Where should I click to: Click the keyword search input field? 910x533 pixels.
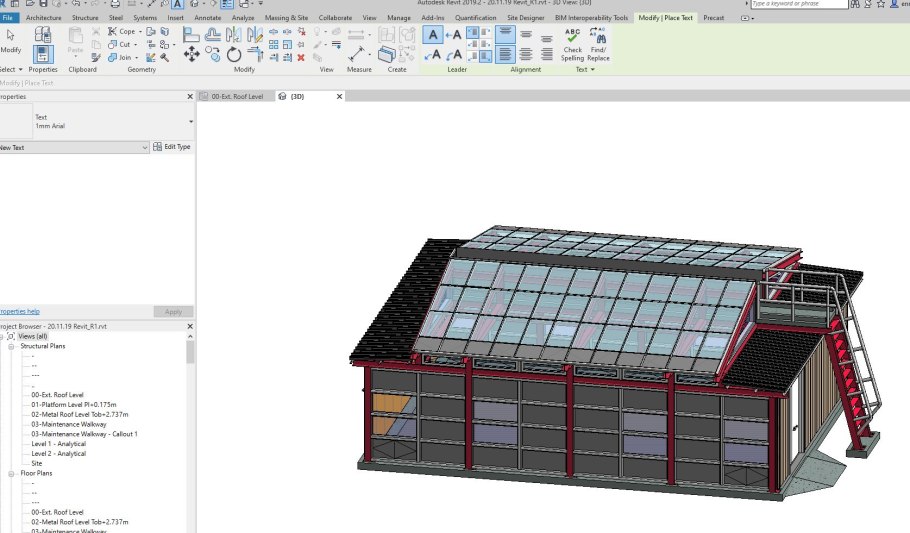[799, 4]
